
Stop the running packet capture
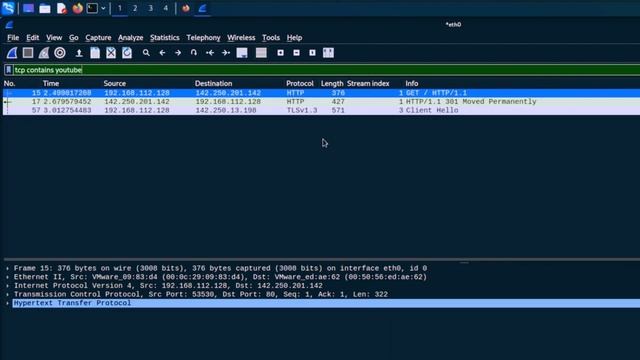pyautogui.click(x=28, y=53)
